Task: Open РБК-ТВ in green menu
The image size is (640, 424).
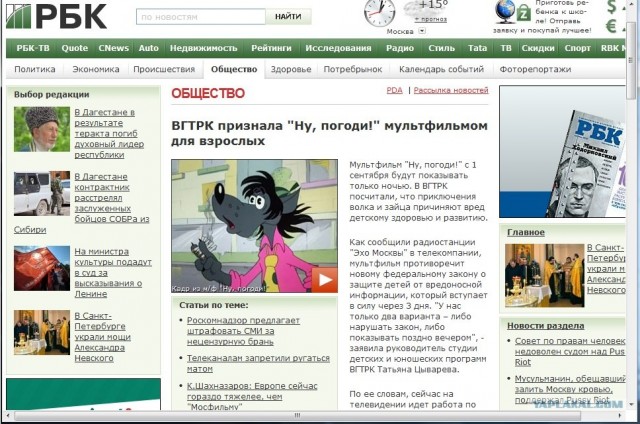Action: click(33, 48)
